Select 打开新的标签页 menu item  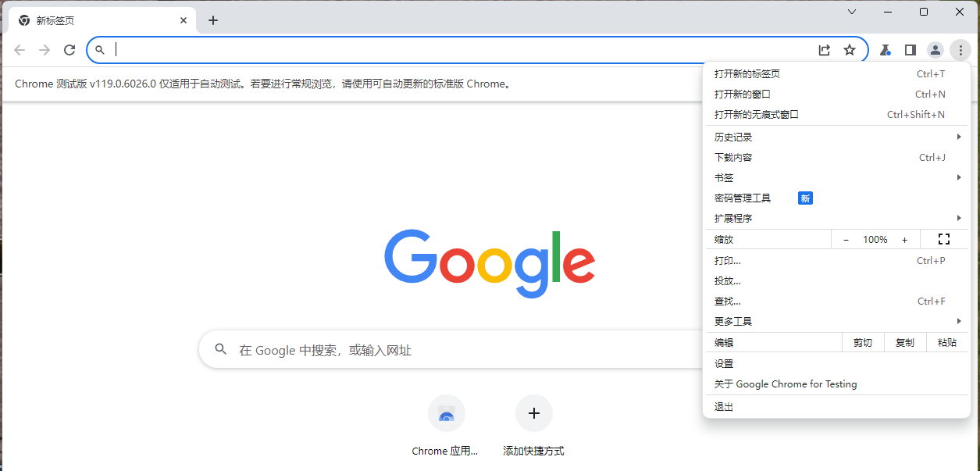(x=837, y=74)
